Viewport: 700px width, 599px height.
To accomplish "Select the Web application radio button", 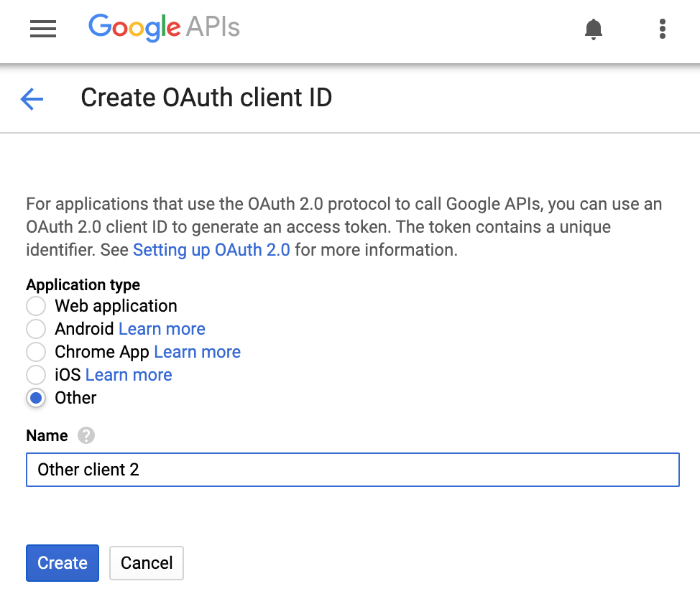I will pos(36,306).
